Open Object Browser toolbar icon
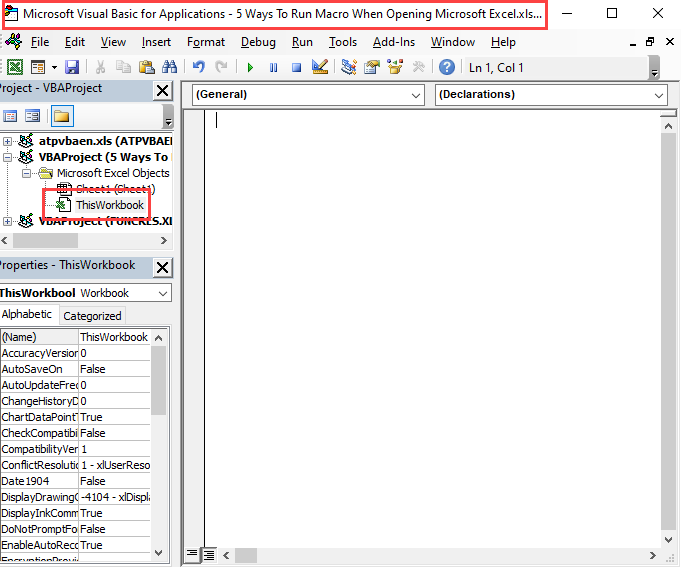This screenshot has width=681, height=567. pos(395,67)
